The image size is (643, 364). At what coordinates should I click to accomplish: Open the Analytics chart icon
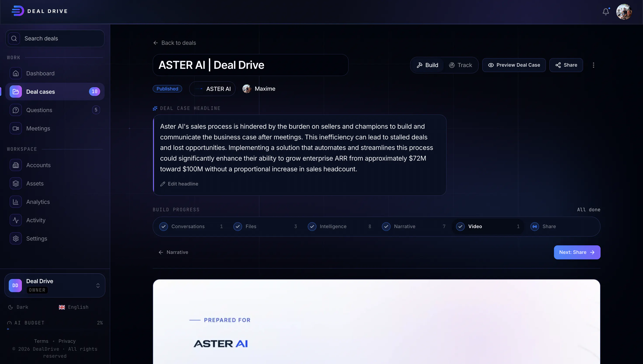[16, 202]
